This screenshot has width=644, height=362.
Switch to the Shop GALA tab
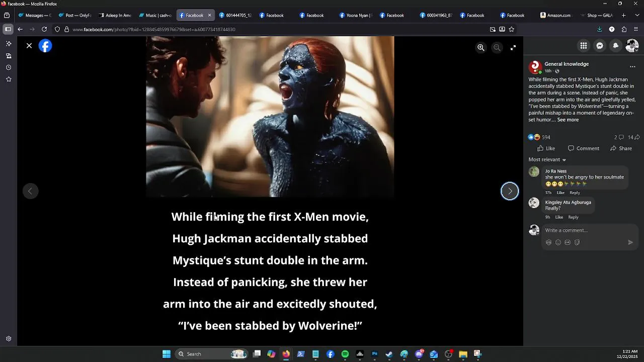pyautogui.click(x=596, y=15)
